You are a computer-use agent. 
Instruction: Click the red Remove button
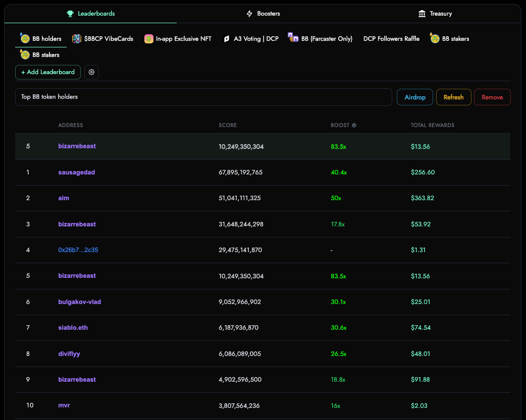click(493, 97)
